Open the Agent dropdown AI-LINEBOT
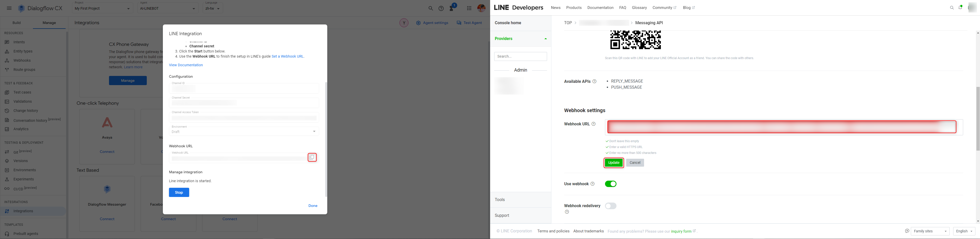 click(168, 8)
